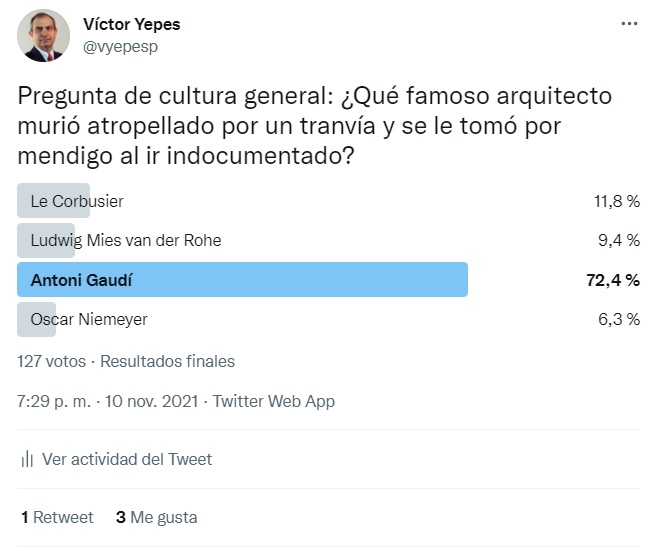Screen dimensions: 653x551
Task: View the 3 Me gusta list
Action: click(156, 517)
